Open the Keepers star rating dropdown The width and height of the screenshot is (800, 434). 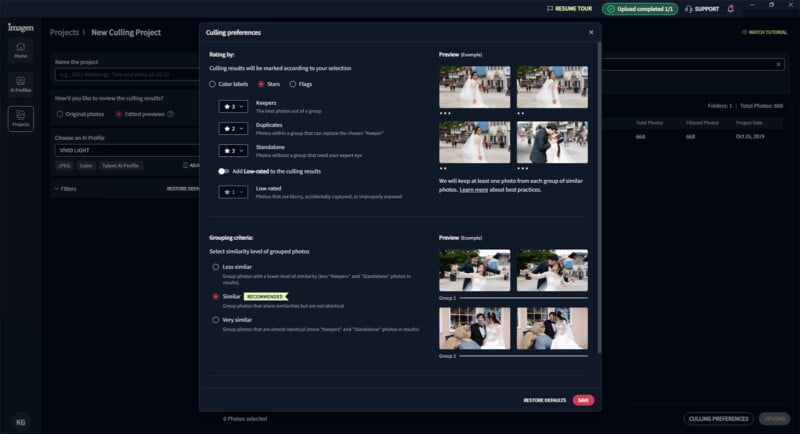pyautogui.click(x=233, y=106)
